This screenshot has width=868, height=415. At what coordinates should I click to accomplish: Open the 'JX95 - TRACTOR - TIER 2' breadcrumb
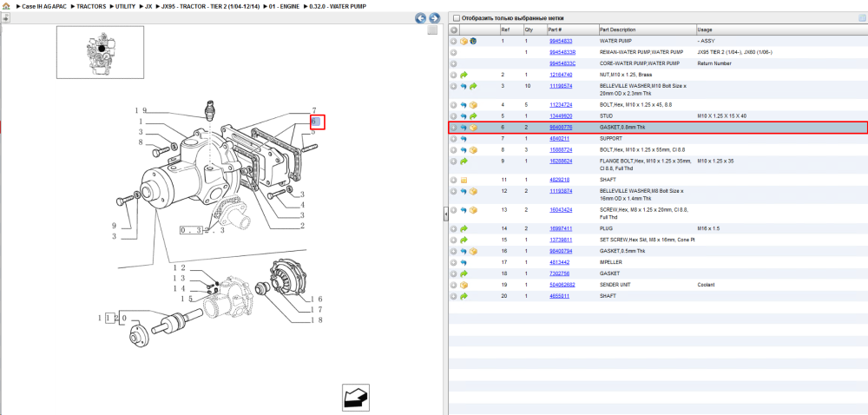coord(210,6)
